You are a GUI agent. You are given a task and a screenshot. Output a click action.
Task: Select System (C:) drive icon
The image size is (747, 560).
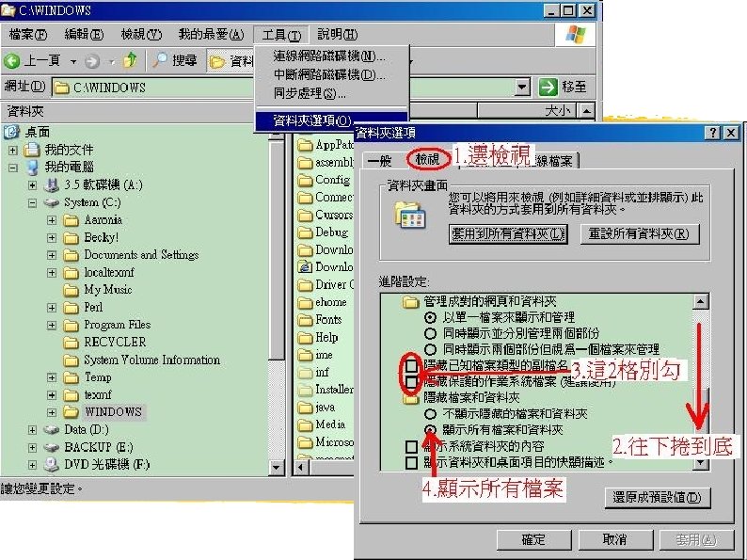tap(52, 202)
